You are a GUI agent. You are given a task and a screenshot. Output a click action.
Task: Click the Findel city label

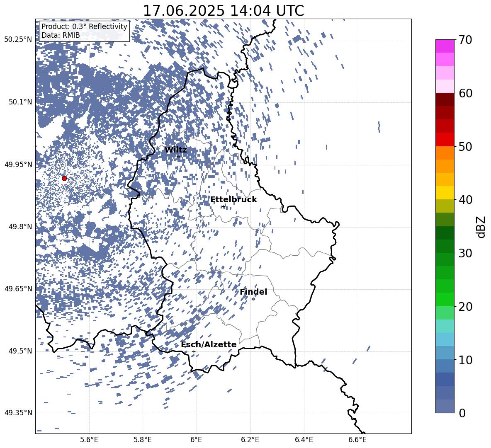253,292
